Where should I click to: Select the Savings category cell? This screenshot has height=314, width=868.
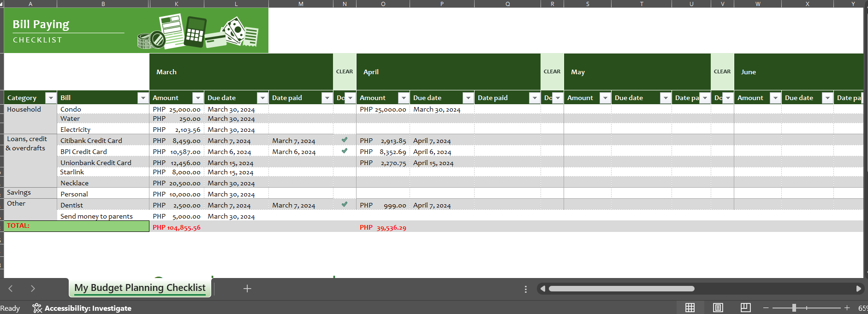(30, 193)
